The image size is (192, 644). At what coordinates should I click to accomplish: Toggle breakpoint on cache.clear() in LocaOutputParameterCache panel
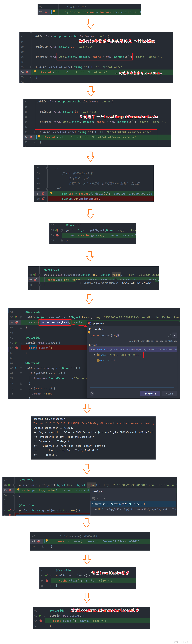point(41,621)
